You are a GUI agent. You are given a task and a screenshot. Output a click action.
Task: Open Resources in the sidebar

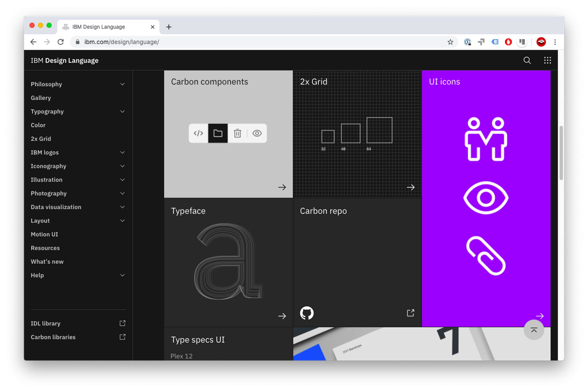[45, 248]
